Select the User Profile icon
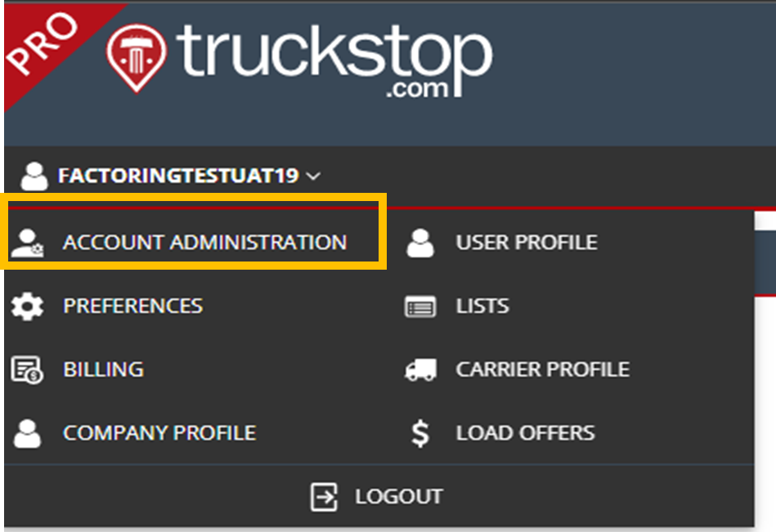Viewport: 776px width, 532px height. pos(421,242)
